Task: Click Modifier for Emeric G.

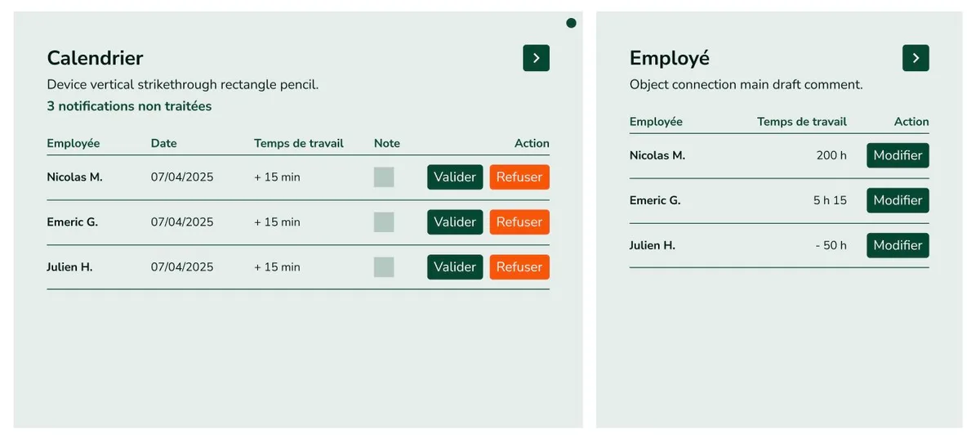Action: pyautogui.click(x=898, y=200)
